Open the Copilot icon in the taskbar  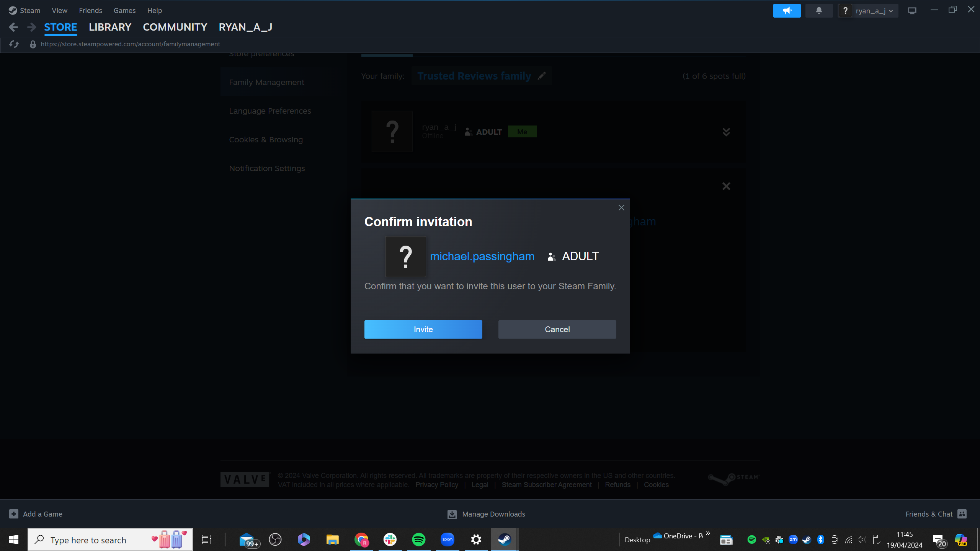pyautogui.click(x=960, y=540)
